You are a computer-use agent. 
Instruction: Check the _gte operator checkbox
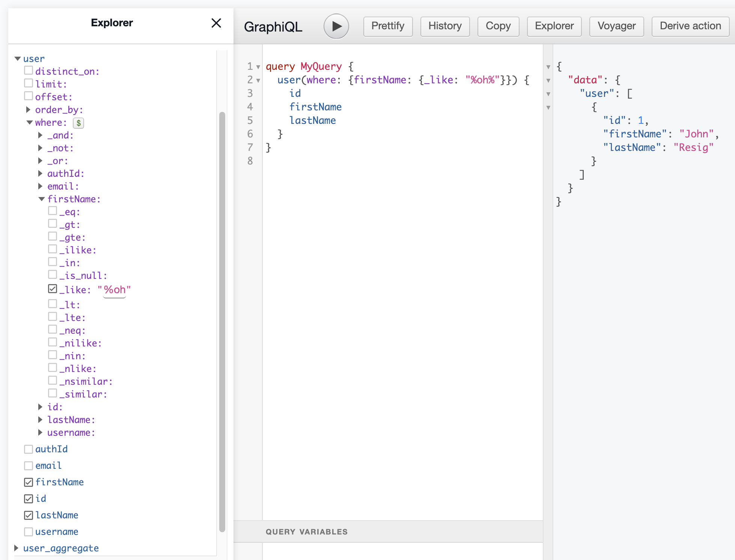coord(53,236)
